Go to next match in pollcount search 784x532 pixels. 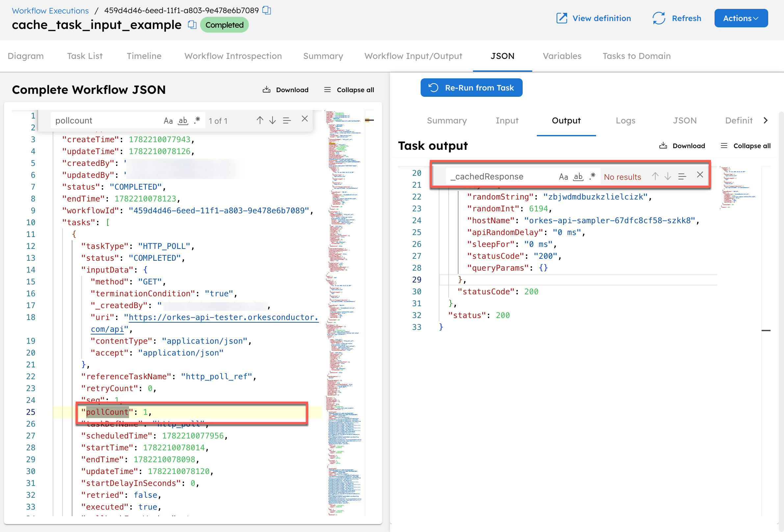click(x=272, y=120)
